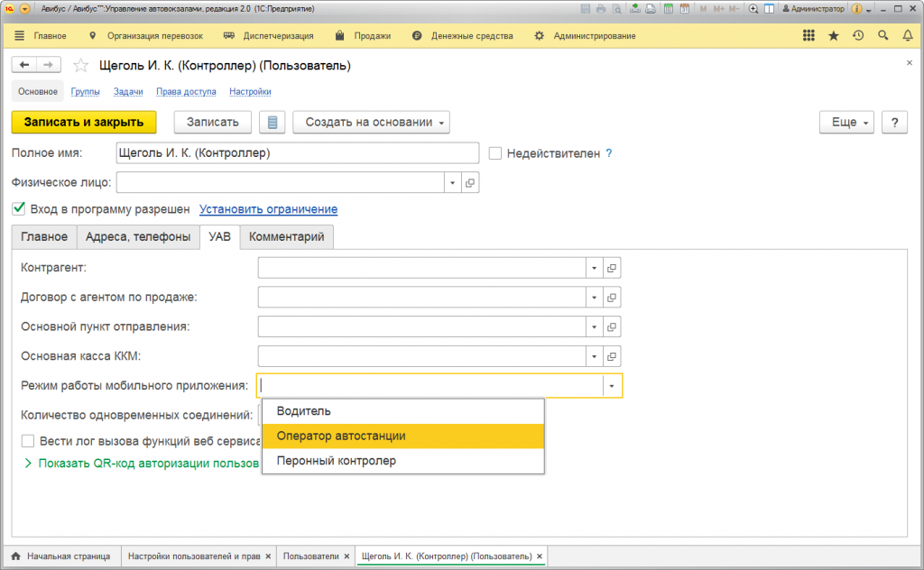Expand the Физическое лицо dropdown

(453, 183)
